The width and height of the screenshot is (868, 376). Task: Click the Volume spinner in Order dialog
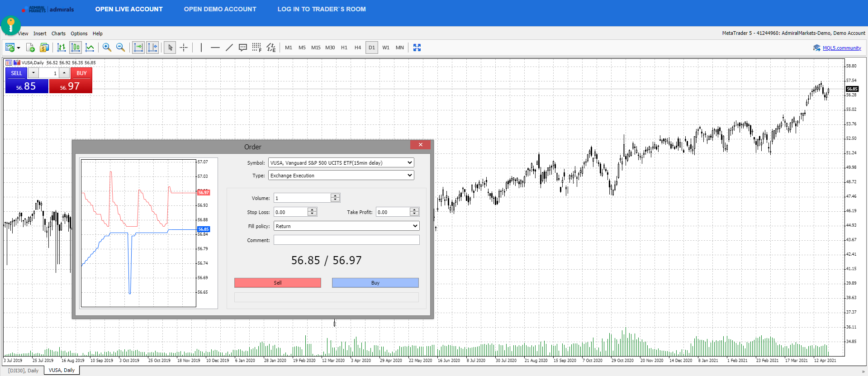[335, 198]
